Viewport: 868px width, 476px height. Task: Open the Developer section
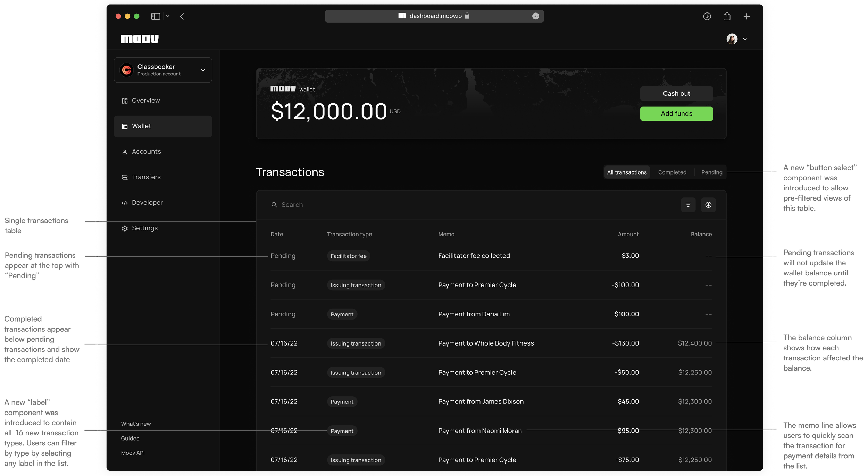click(x=147, y=203)
